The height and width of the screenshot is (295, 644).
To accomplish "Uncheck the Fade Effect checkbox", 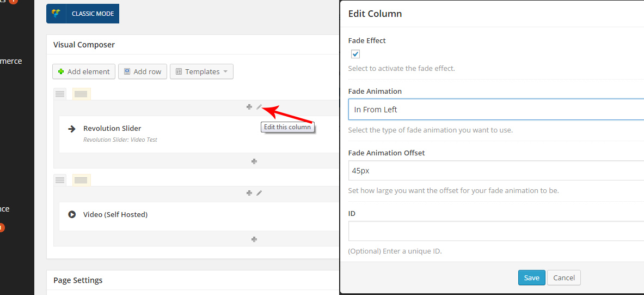I will (355, 54).
